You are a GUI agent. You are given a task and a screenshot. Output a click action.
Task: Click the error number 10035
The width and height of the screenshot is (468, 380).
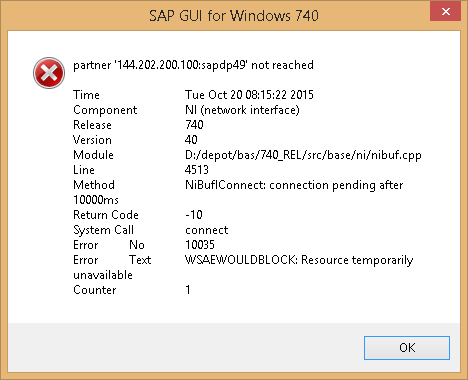point(200,245)
